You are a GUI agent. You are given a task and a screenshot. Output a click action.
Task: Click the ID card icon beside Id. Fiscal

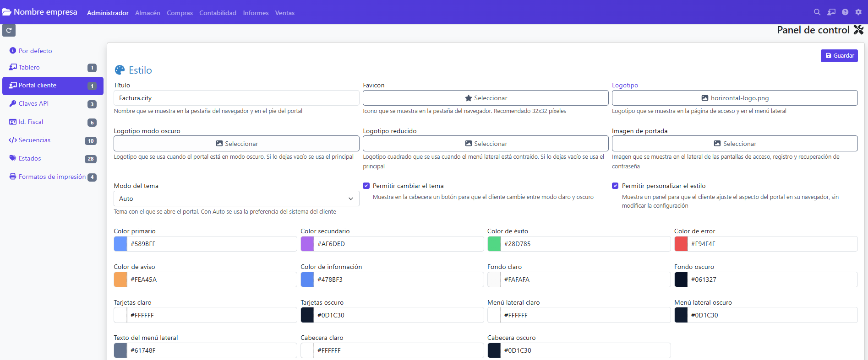click(x=13, y=122)
